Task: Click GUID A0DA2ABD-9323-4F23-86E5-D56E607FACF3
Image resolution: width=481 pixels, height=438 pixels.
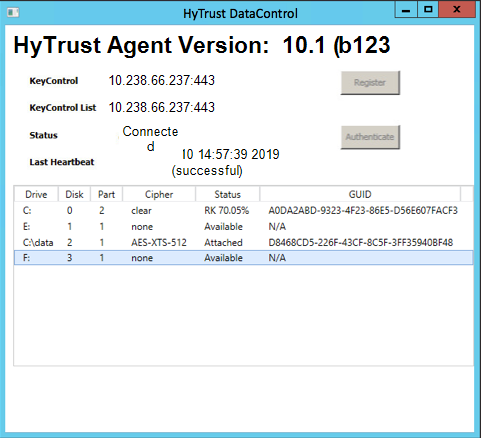Action: coord(363,210)
